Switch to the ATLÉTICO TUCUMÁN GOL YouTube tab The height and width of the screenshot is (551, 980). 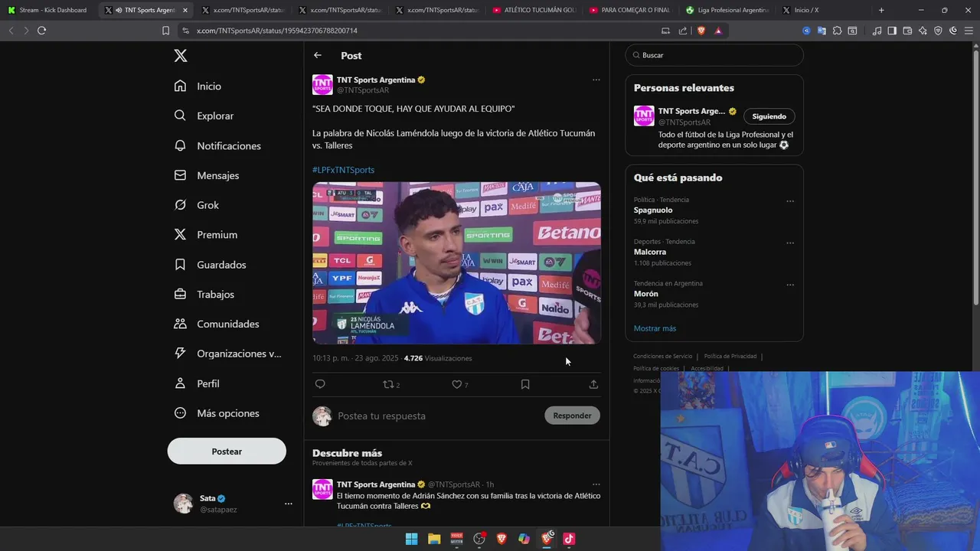535,10
